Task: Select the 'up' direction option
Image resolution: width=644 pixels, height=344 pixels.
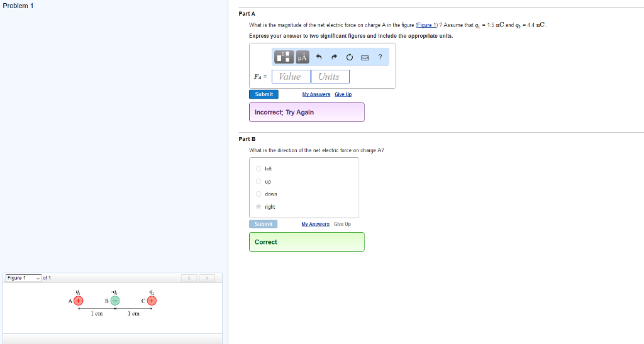Action: tap(258, 182)
